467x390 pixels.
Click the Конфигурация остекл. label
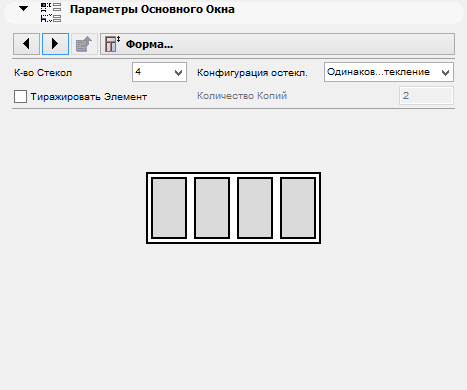(252, 73)
